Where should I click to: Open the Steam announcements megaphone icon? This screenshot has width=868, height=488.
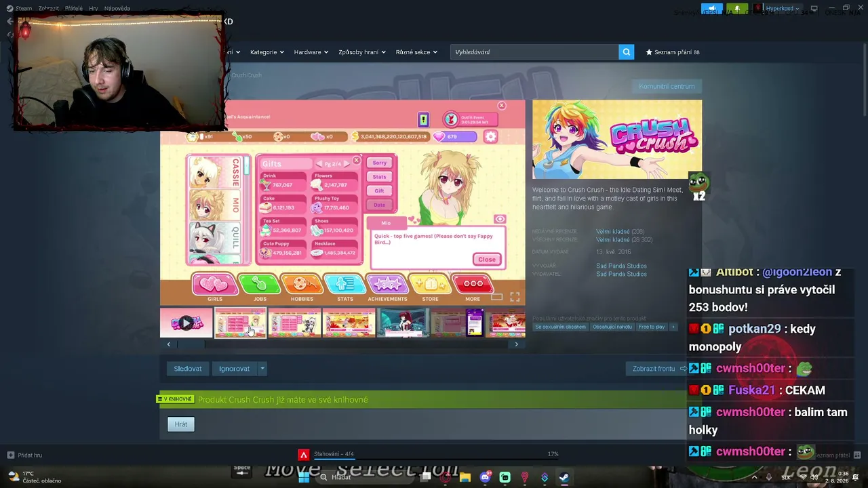tap(711, 9)
